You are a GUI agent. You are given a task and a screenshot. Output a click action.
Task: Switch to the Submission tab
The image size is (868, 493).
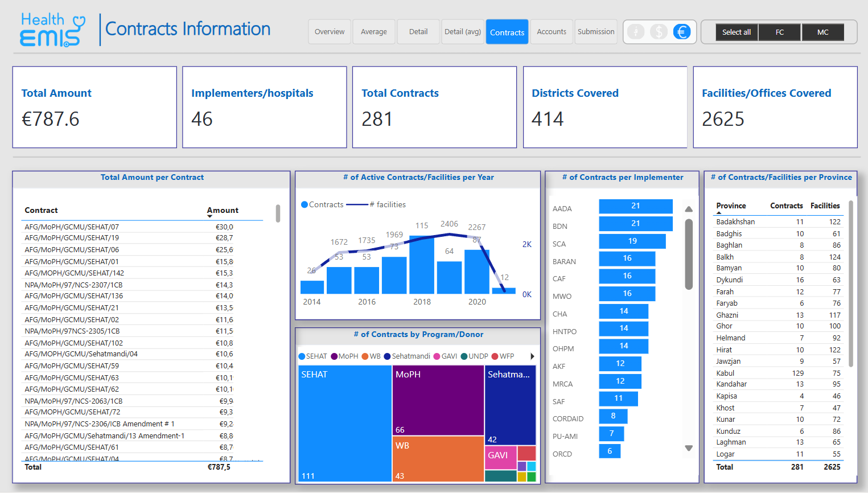[x=596, y=32]
